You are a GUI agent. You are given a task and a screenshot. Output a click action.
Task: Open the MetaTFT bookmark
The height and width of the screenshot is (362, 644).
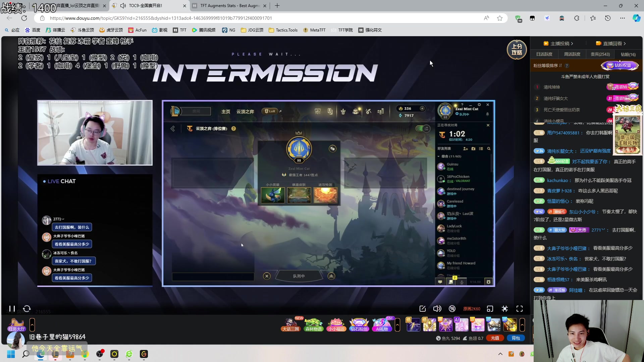tap(314, 30)
